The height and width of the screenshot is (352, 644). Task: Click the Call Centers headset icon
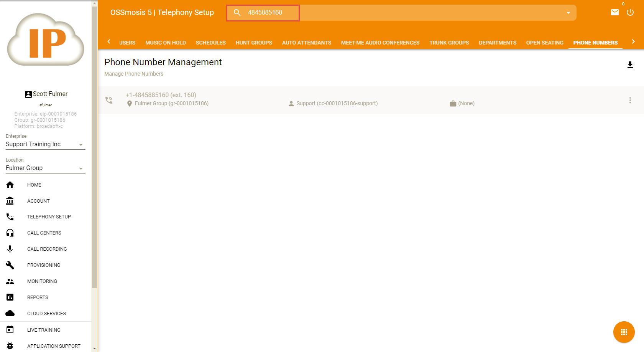10,233
